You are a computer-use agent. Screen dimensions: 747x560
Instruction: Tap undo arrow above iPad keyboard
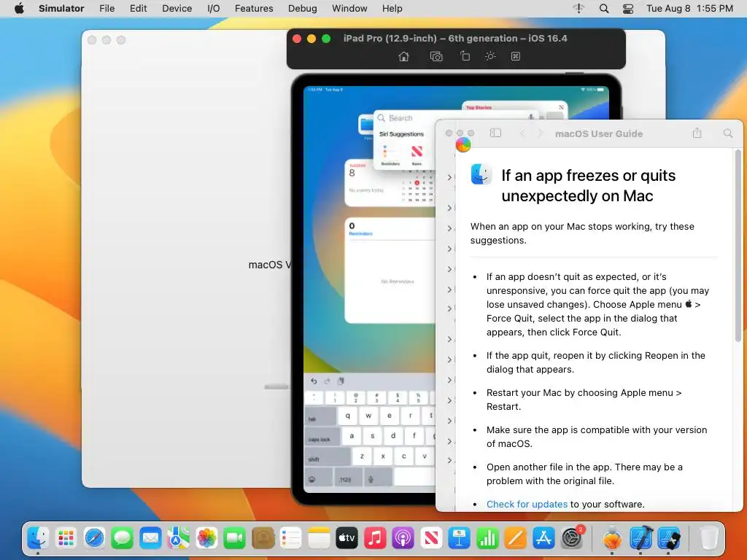[314, 381]
